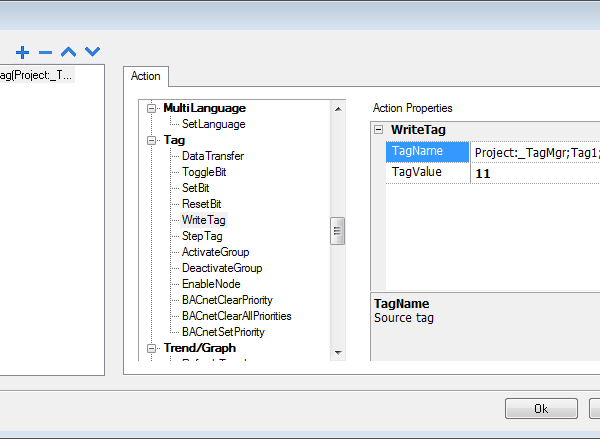Switch to the Action tab

click(145, 76)
